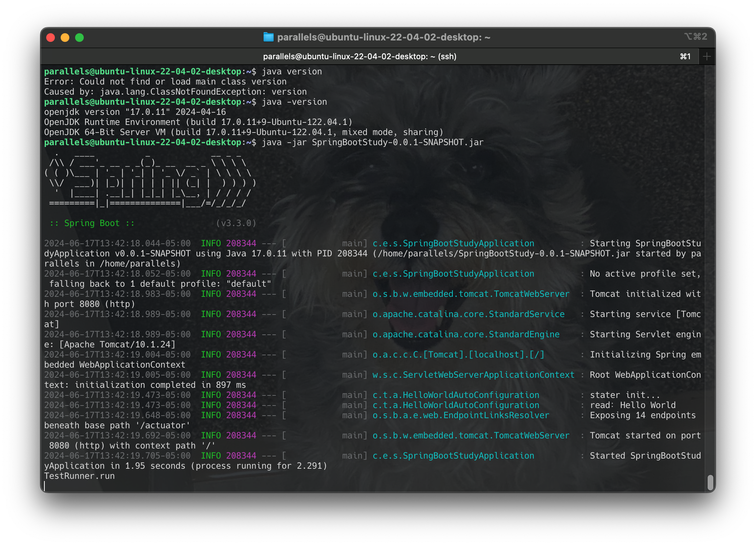Screen dimensions: 756x546
Task: Click the 2024-06-17T13:42:18.044-05:00 timestamp
Action: click(x=117, y=243)
